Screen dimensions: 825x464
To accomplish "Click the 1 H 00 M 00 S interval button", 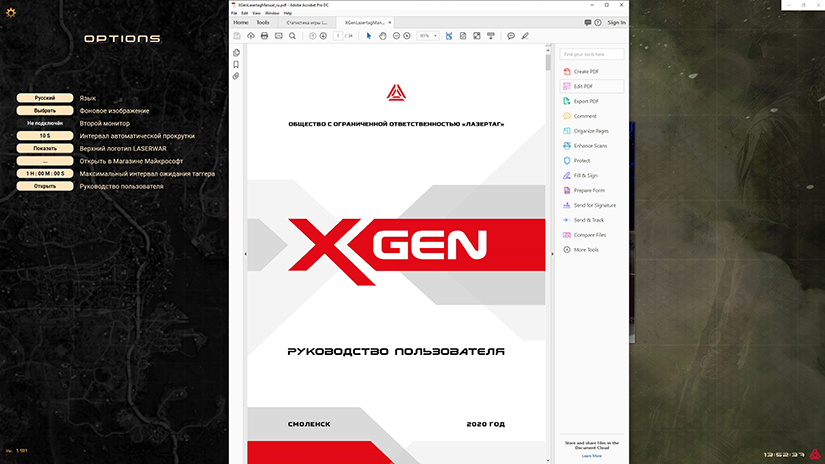I will click(45, 174).
